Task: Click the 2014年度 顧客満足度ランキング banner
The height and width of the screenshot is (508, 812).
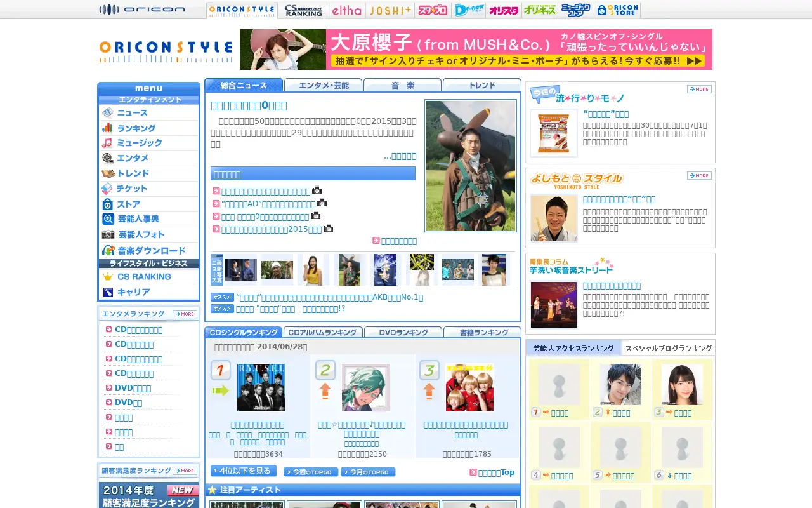Action: pos(148,496)
